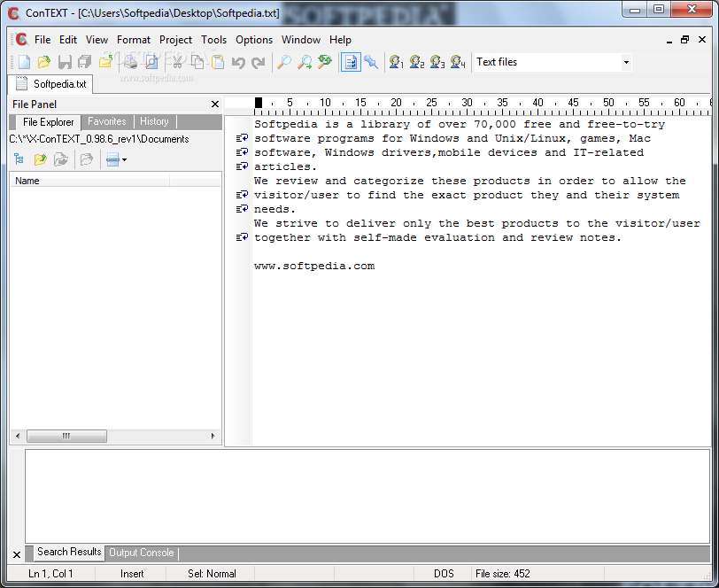Open Find with magnifier icon

click(x=284, y=62)
